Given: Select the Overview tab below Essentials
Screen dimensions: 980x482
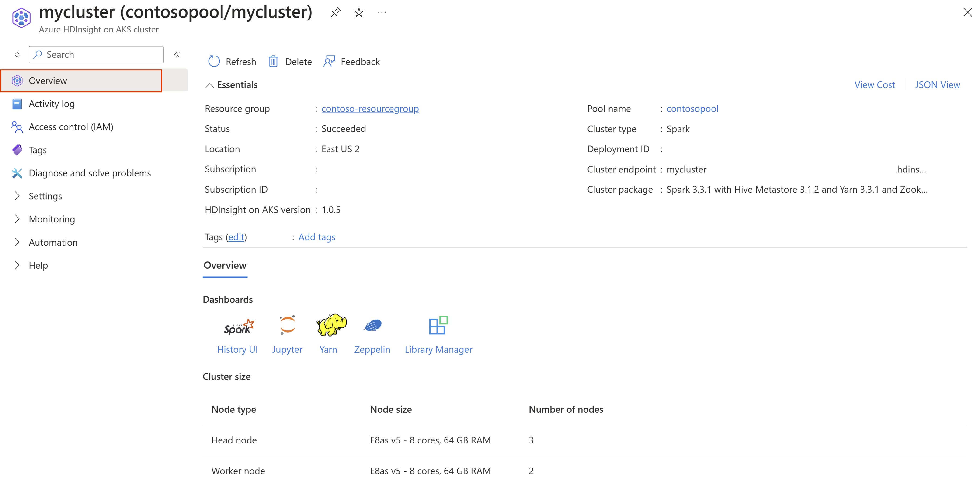Looking at the screenshot, I should tap(225, 265).
